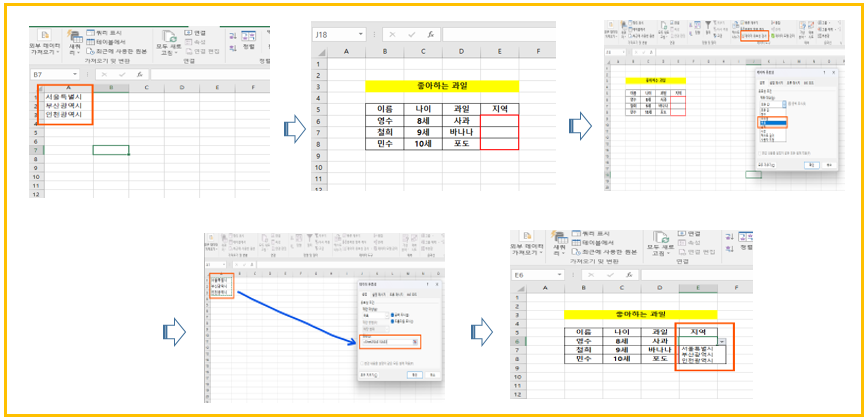Click 확인 in the source-range validation dialog

[x=414, y=375]
